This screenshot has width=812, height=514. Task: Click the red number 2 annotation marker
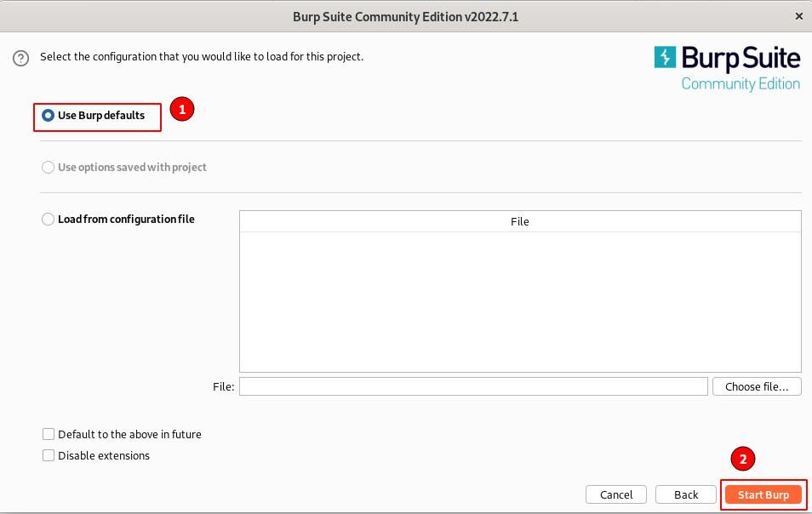click(742, 460)
